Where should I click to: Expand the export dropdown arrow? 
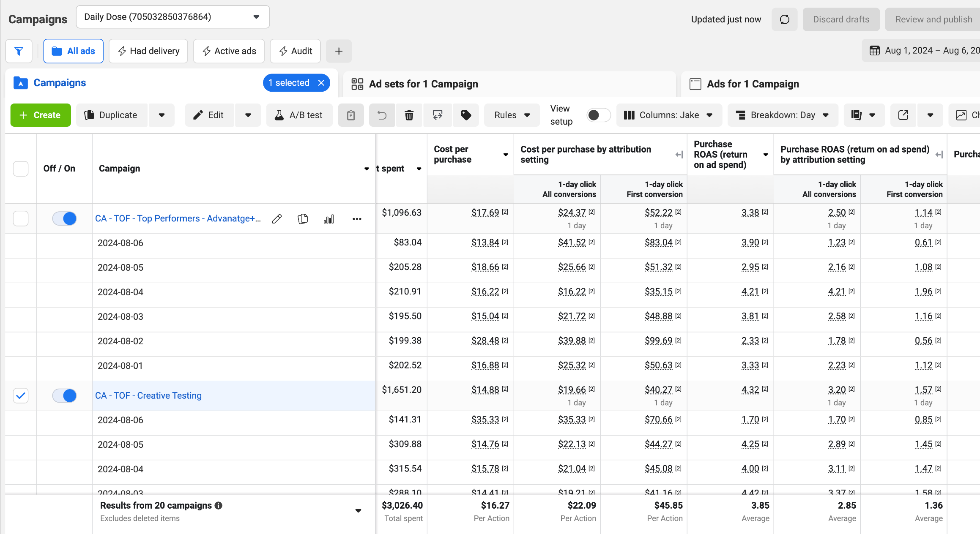click(930, 115)
